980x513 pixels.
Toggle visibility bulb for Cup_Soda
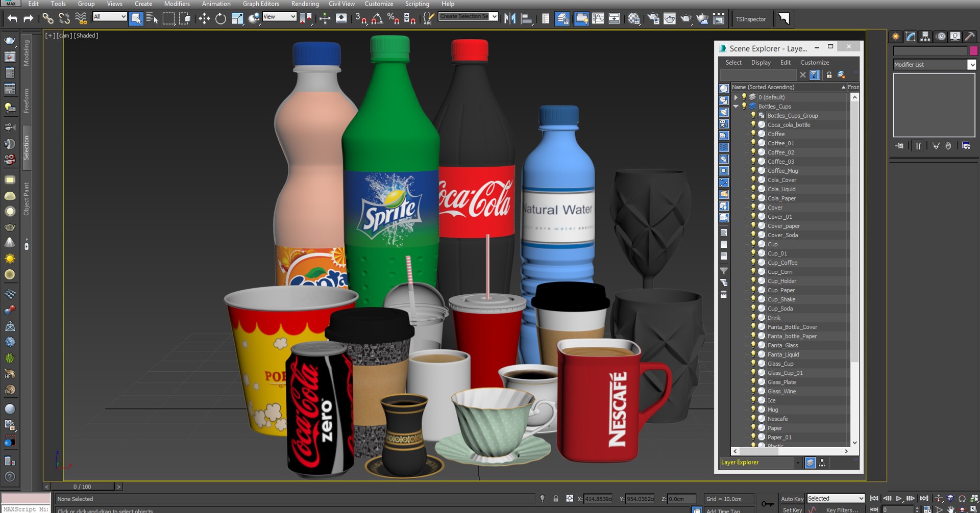tap(753, 308)
